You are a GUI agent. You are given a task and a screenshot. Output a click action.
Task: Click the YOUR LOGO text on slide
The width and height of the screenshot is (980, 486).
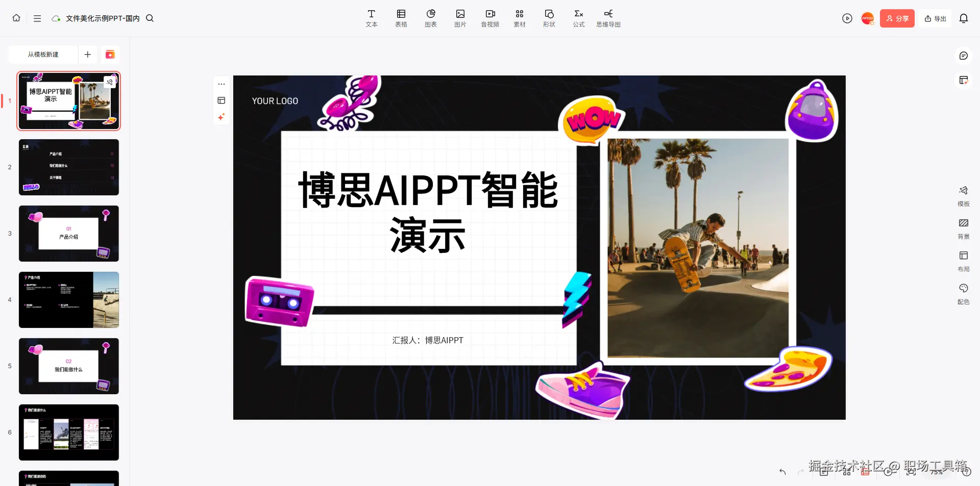pyautogui.click(x=275, y=101)
